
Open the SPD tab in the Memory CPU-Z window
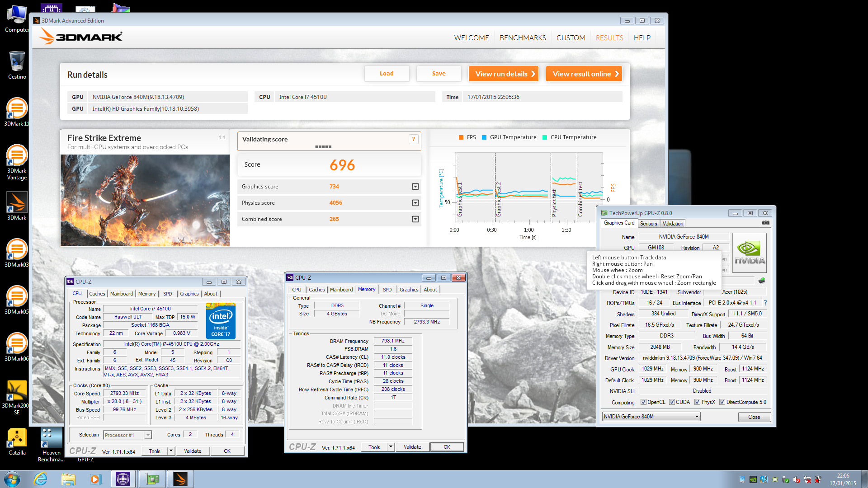[x=387, y=290]
